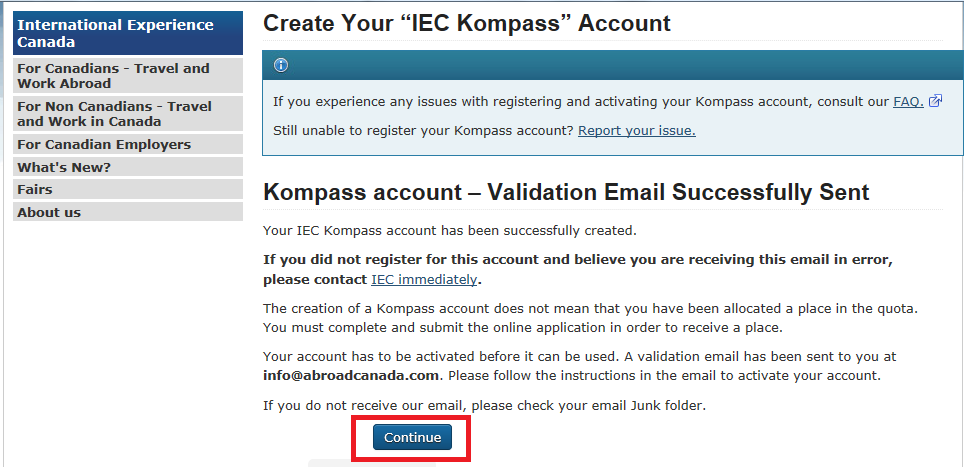Click the teal information banner bar

pos(613,66)
